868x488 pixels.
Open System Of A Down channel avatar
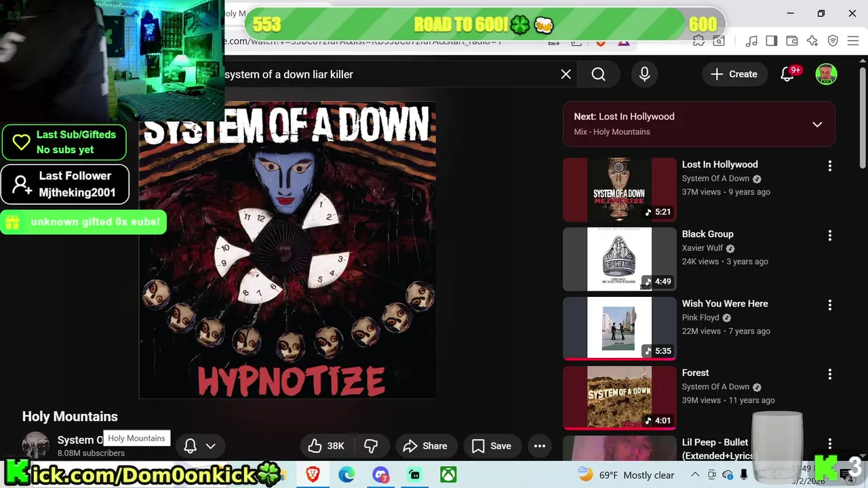coord(35,445)
